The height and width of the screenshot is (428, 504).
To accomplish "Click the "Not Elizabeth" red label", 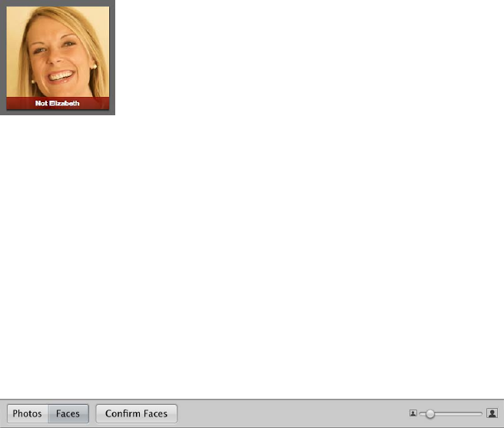I will [x=58, y=103].
